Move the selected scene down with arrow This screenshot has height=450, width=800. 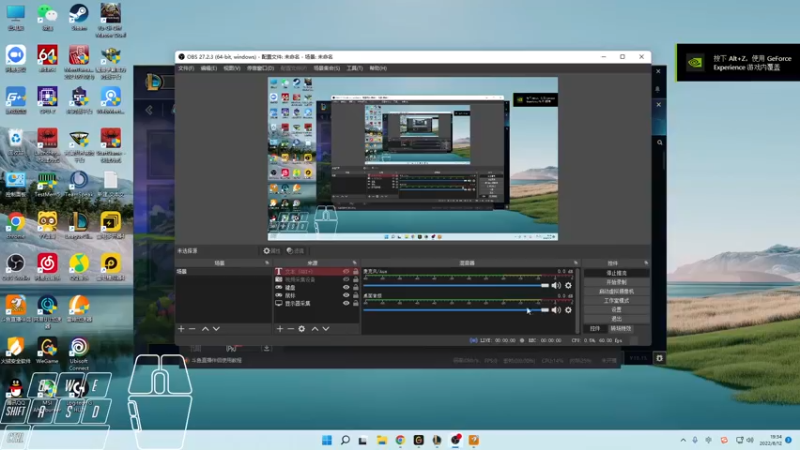217,328
